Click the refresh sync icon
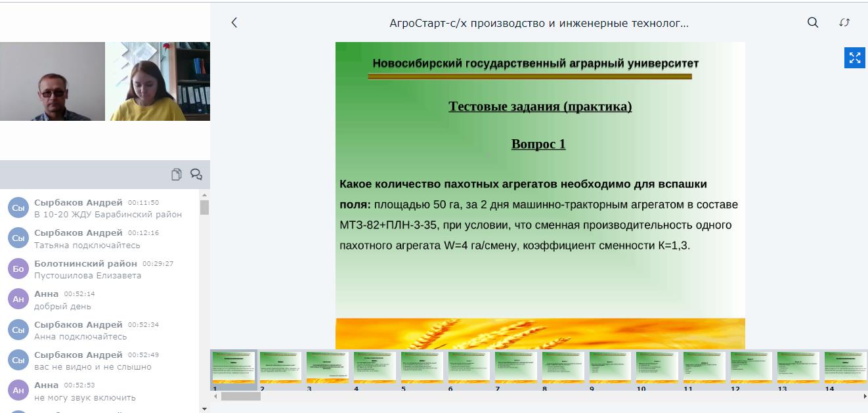The height and width of the screenshot is (413, 868). pos(845,22)
